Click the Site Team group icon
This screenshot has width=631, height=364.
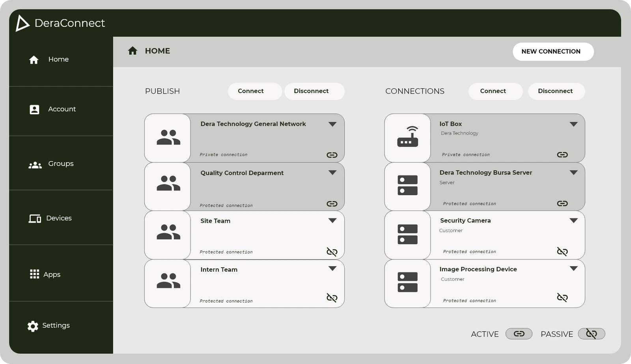point(168,232)
